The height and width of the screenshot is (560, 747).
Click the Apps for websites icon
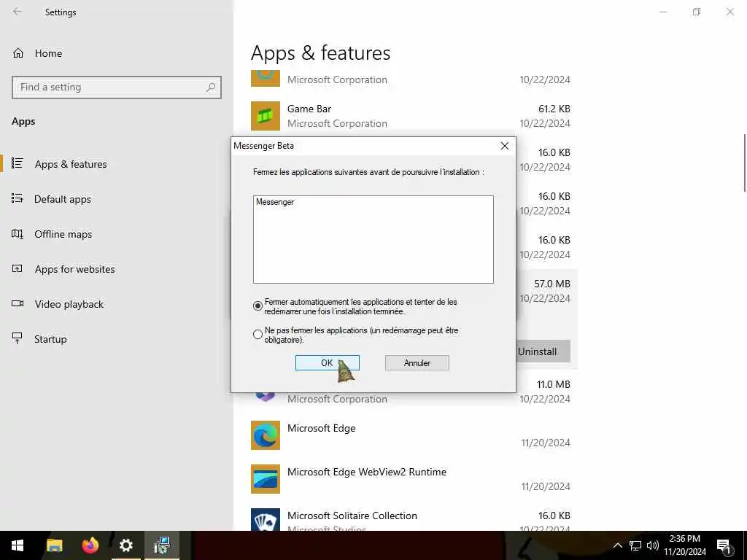click(x=18, y=268)
